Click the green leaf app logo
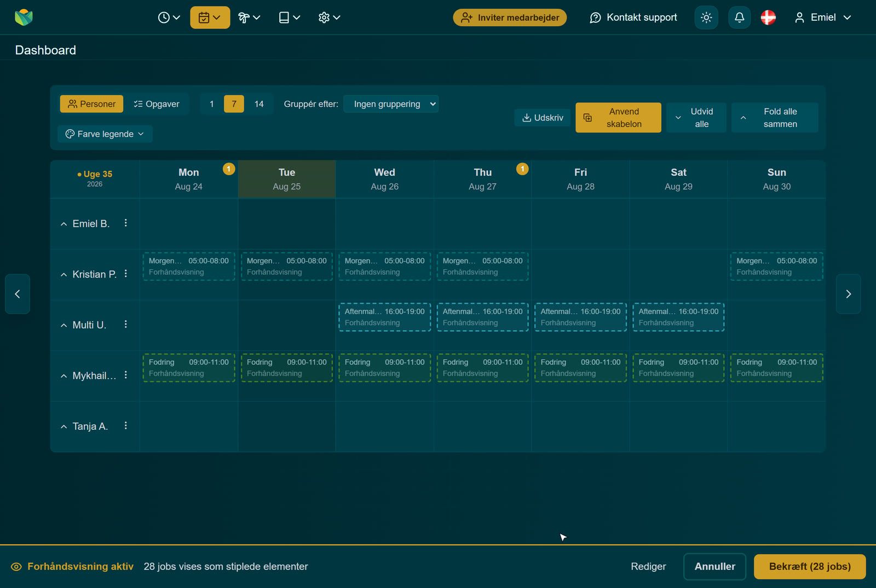Image resolution: width=876 pixels, height=588 pixels. click(24, 18)
